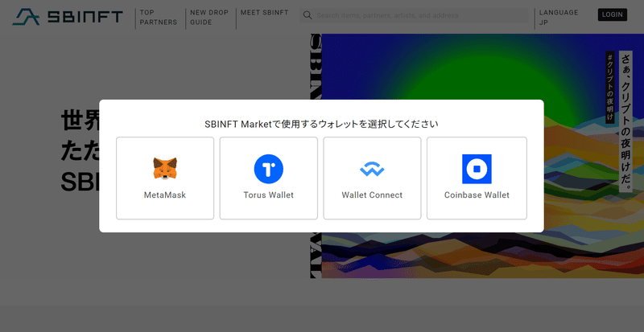Click the LOGIN button
Viewport: 644px width, 332px height.
tap(613, 14)
